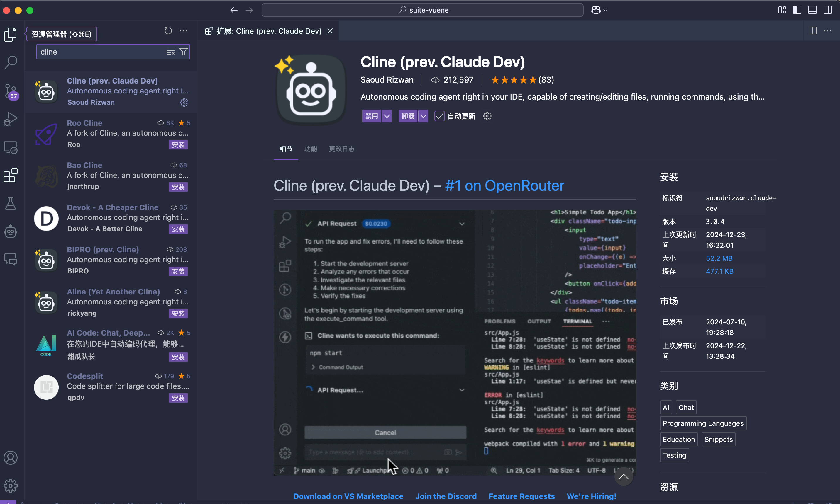Toggle the 自动更新 auto-update checkbox
The width and height of the screenshot is (840, 504).
pos(438,116)
